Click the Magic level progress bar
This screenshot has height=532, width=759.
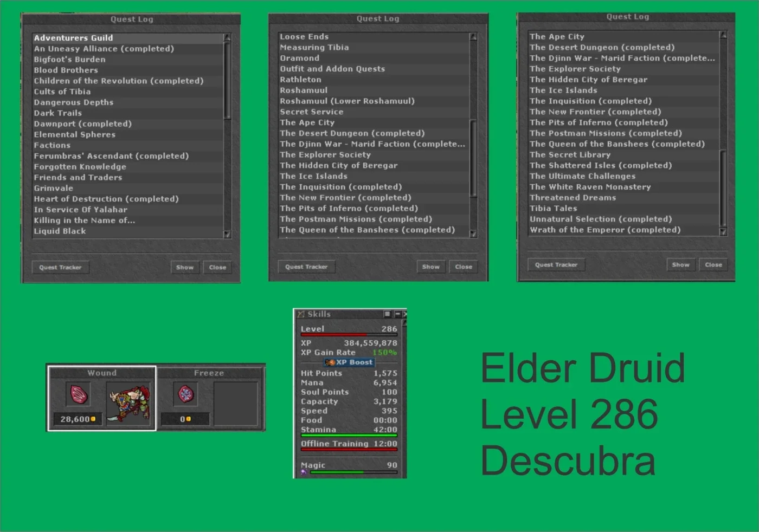[353, 472]
